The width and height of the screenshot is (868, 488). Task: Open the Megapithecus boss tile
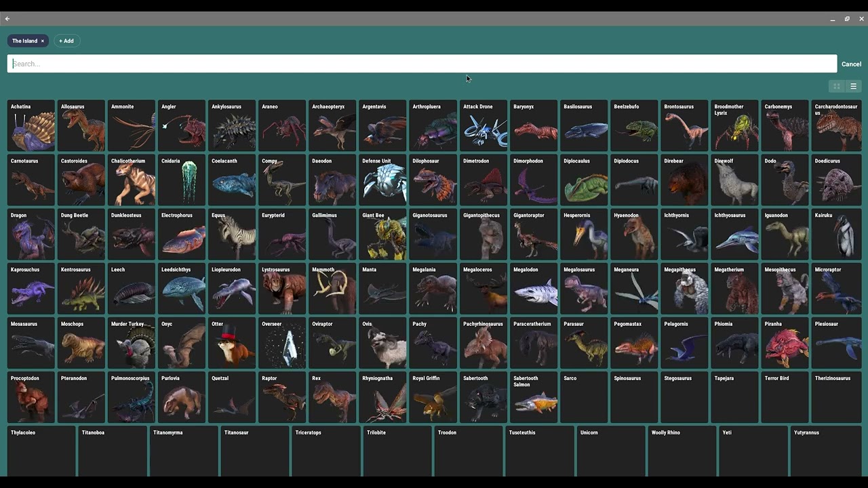684,288
